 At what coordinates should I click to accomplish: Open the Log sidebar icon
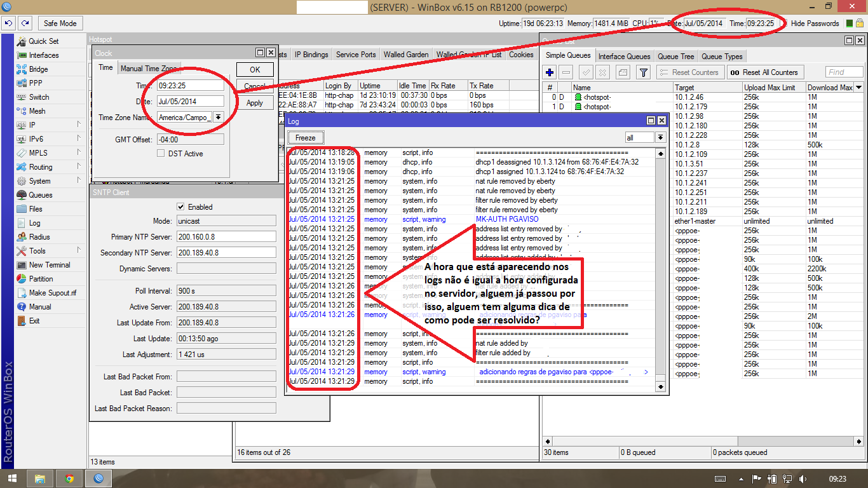[21, 223]
